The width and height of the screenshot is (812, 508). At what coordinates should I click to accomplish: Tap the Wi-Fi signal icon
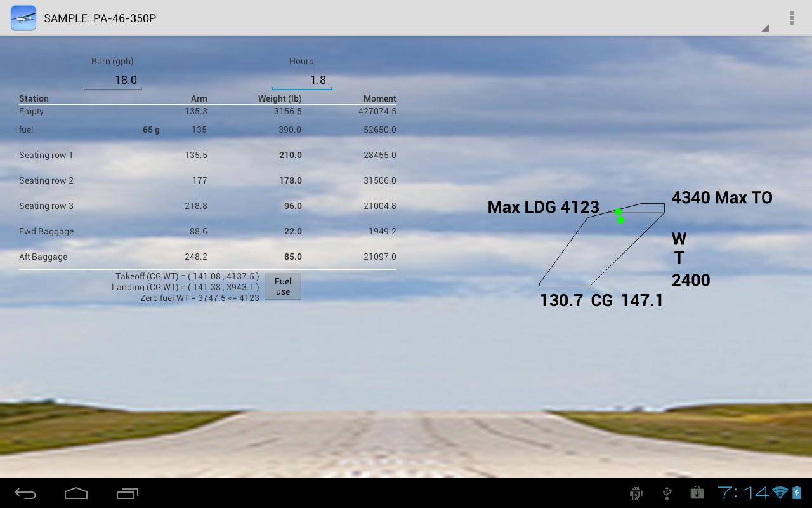[x=779, y=492]
